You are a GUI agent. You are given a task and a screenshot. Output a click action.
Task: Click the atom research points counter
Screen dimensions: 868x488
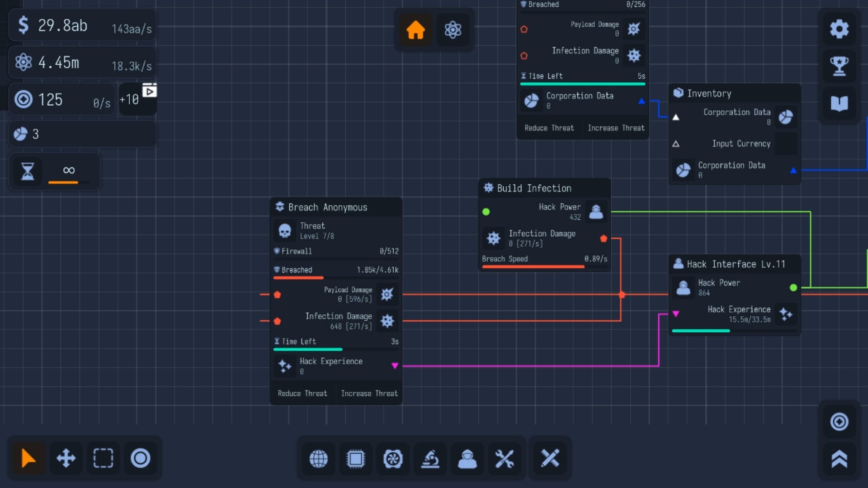pyautogui.click(x=83, y=62)
